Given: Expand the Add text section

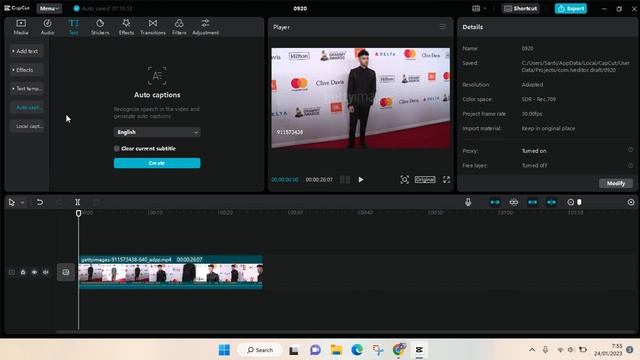Looking at the screenshot, I should 27,51.
